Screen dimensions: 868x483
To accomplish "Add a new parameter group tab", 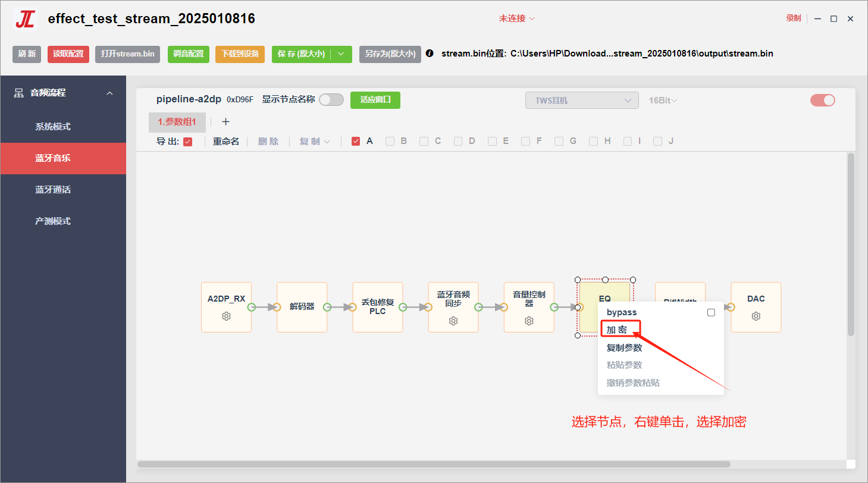I will [x=225, y=122].
